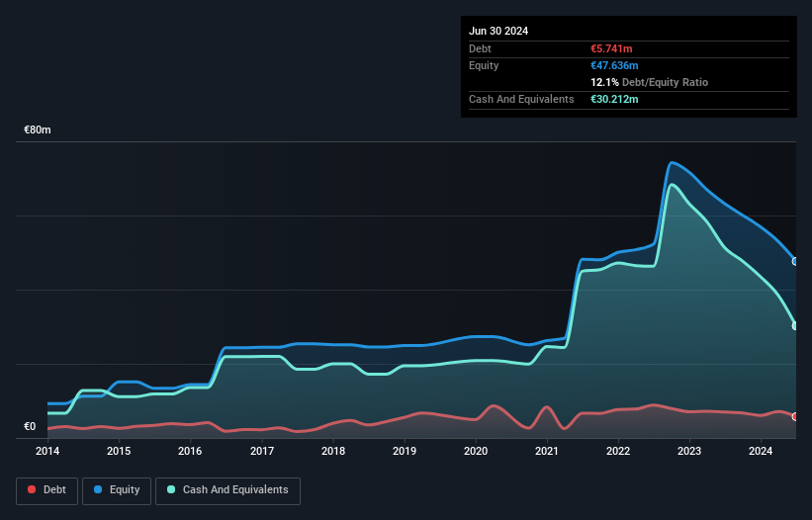Click the red Debt legend dot
Screen dimensions: 812x520
pos(32,489)
